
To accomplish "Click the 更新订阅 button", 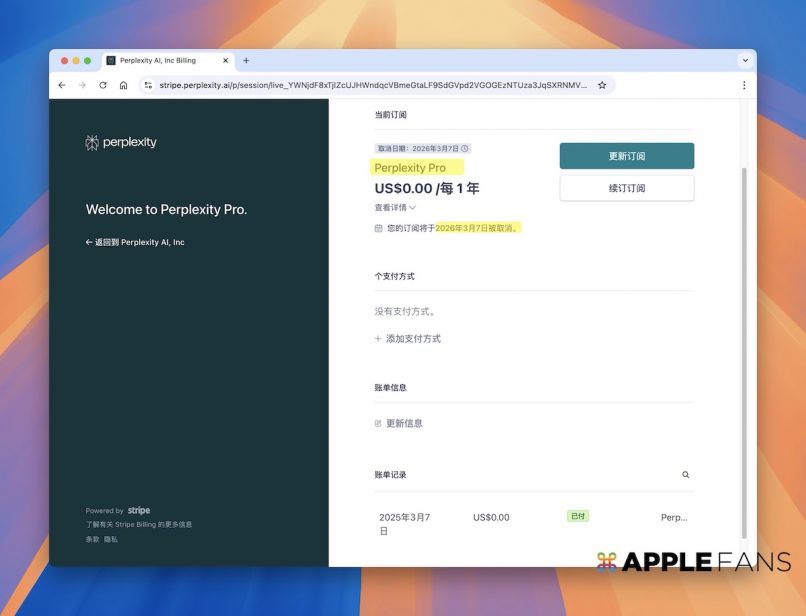I will pyautogui.click(x=626, y=156).
